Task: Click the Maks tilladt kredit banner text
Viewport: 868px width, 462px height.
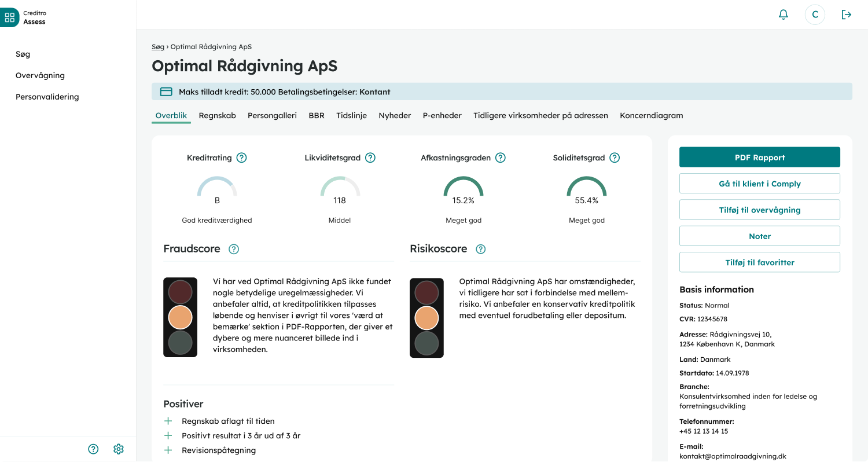Action: click(284, 91)
